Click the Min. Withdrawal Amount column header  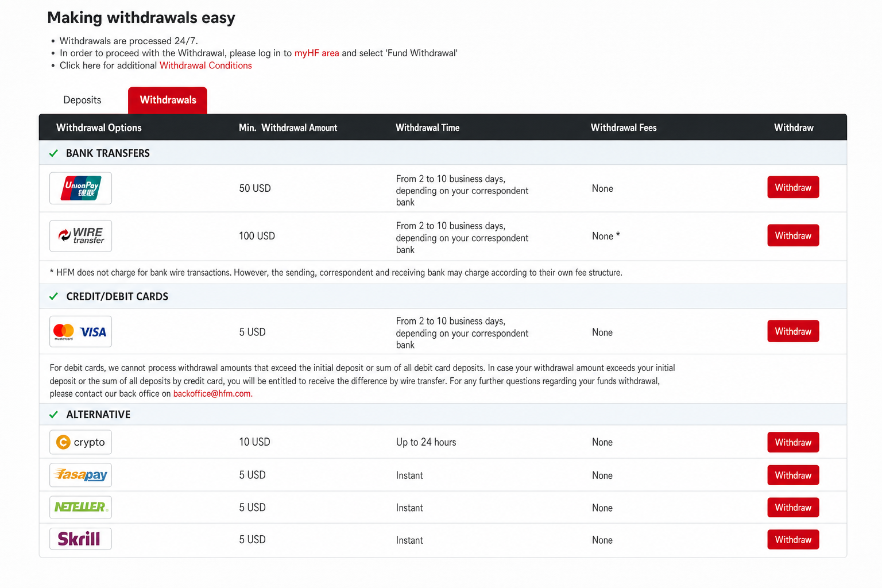click(x=288, y=127)
